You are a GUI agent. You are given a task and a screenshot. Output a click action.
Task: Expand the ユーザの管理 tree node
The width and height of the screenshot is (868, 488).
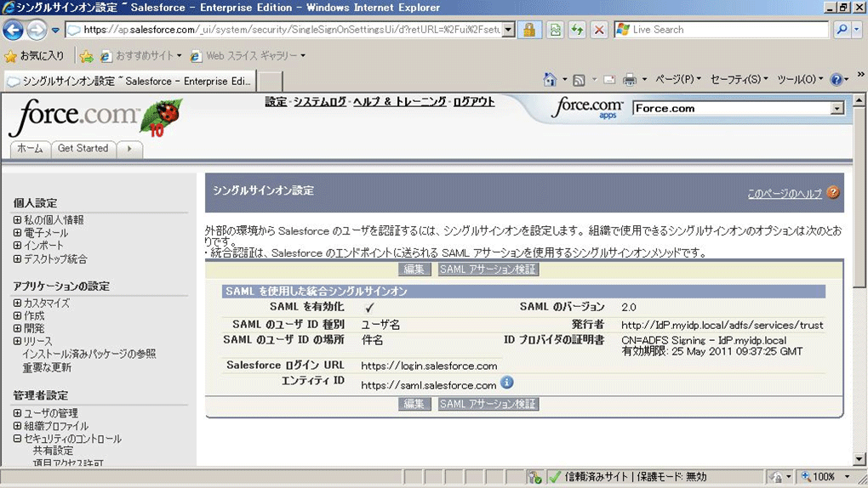click(x=17, y=412)
